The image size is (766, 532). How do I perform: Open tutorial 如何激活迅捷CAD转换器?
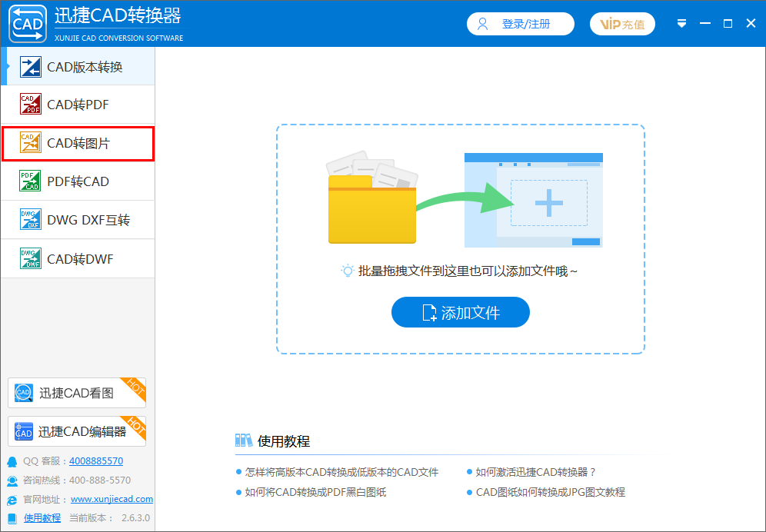[x=535, y=472]
